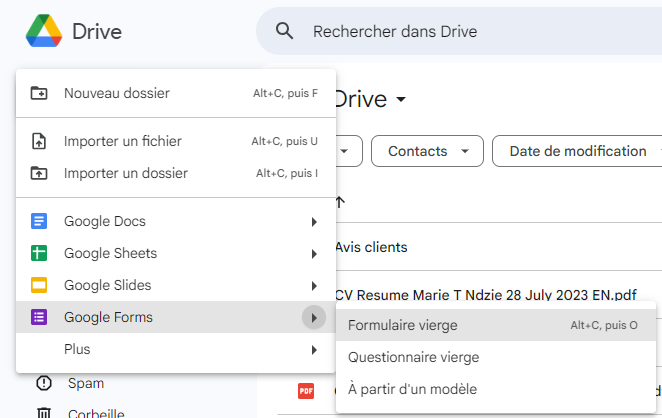Choose Questionnaire vierge option

(413, 357)
